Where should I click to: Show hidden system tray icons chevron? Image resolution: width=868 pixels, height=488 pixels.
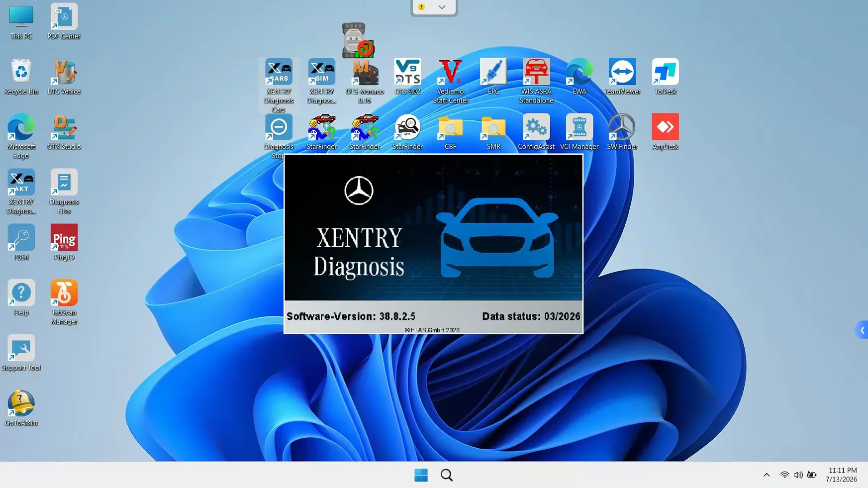(767, 475)
